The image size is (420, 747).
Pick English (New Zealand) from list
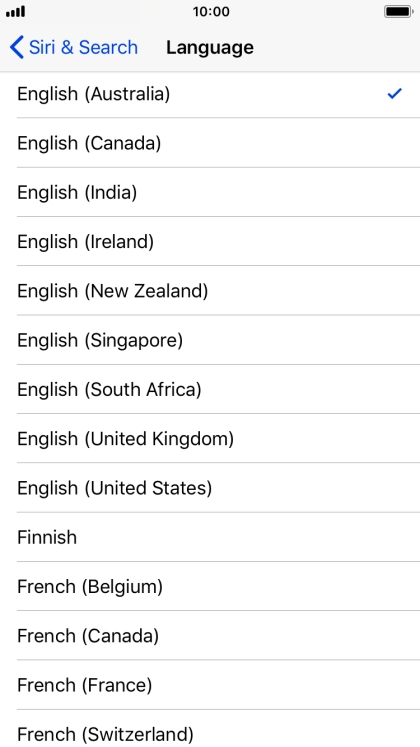point(210,291)
